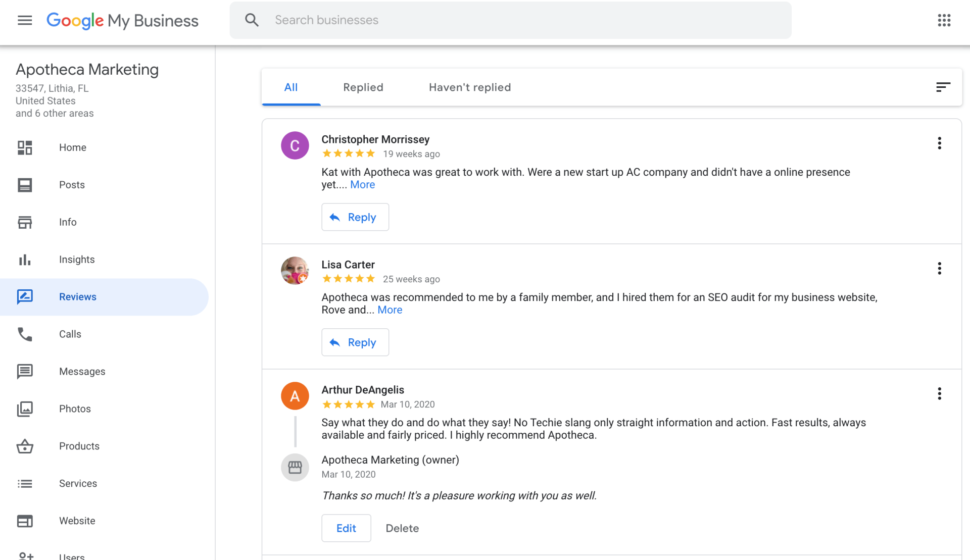Open Info in the sidebar
The width and height of the screenshot is (970, 560).
pyautogui.click(x=104, y=222)
